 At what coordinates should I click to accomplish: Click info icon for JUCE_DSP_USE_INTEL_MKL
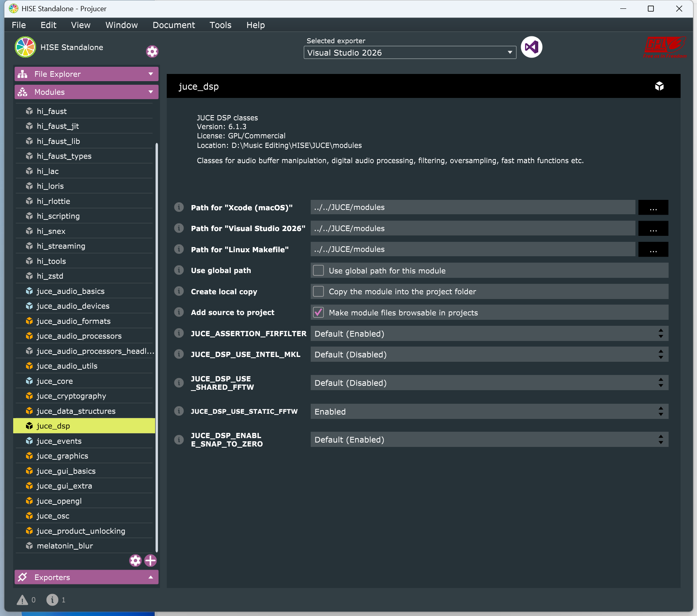(x=179, y=354)
